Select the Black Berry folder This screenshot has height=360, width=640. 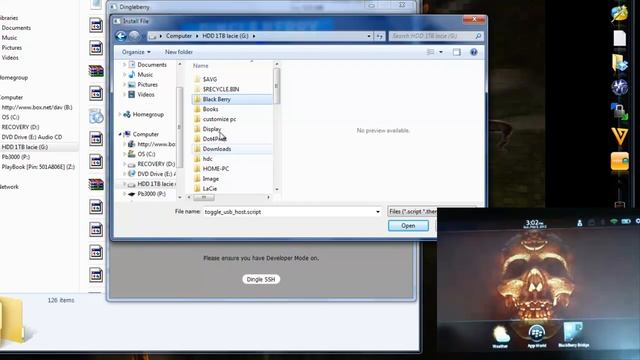[x=231, y=99]
